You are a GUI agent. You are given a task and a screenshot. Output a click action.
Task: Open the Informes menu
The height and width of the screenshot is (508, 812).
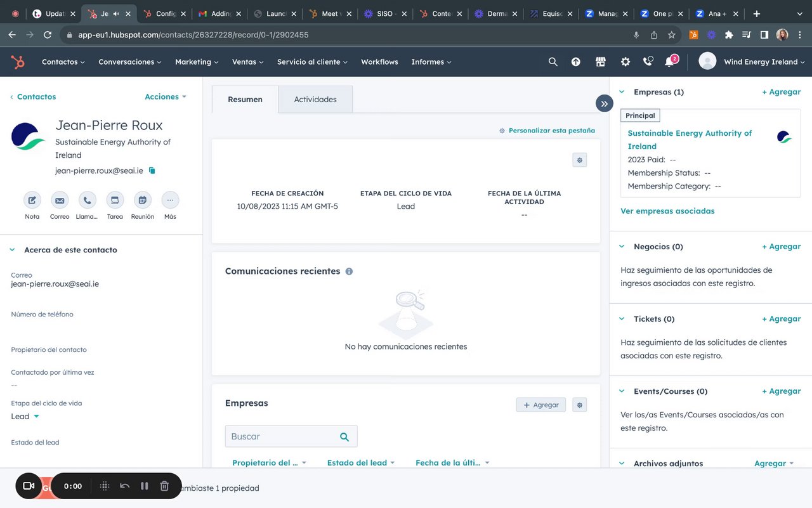pos(431,62)
